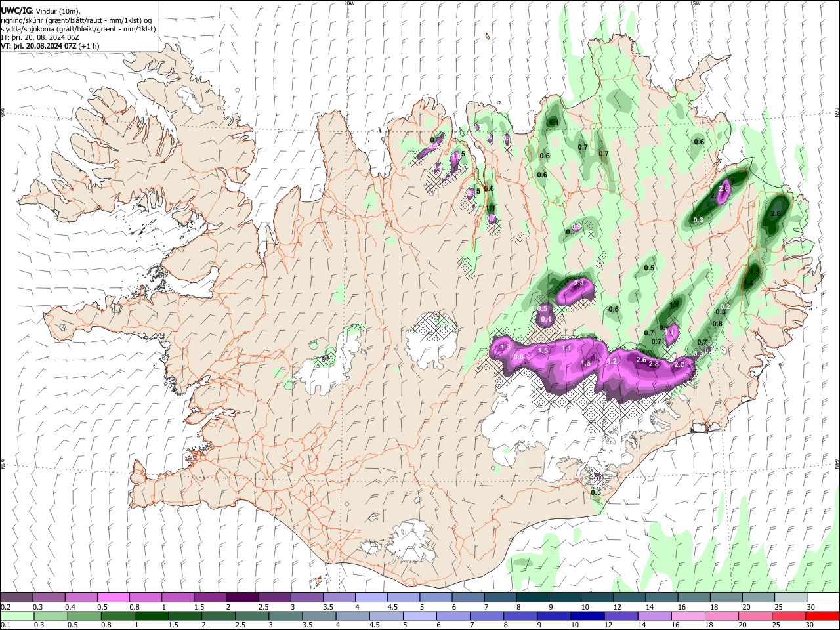Click the top-row legend swatch between 6 and 7
Screen dimensions: 840x630
click(x=468, y=598)
